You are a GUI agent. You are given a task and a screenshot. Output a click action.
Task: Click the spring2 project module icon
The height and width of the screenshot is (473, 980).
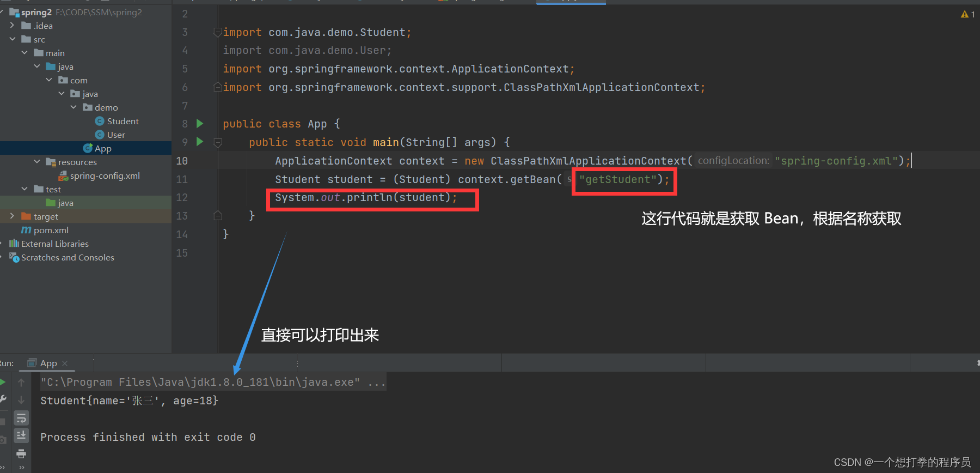click(14, 12)
